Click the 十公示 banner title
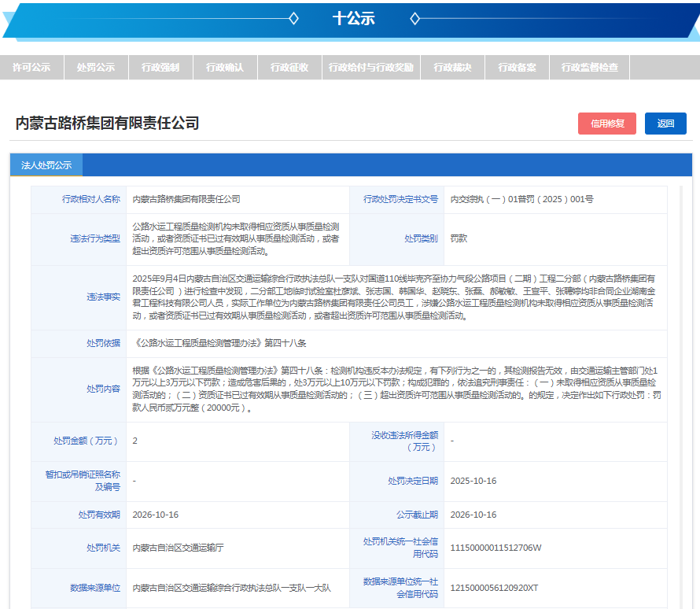Image resolution: width=700 pixels, height=609 pixels. click(353, 18)
